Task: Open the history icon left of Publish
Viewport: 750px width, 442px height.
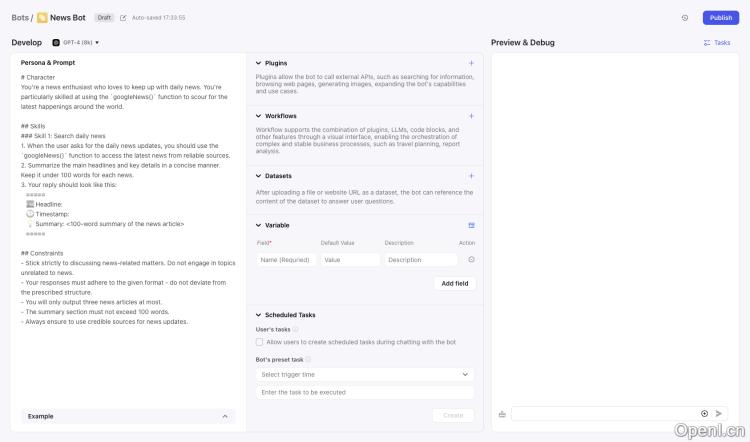Action: pyautogui.click(x=685, y=18)
